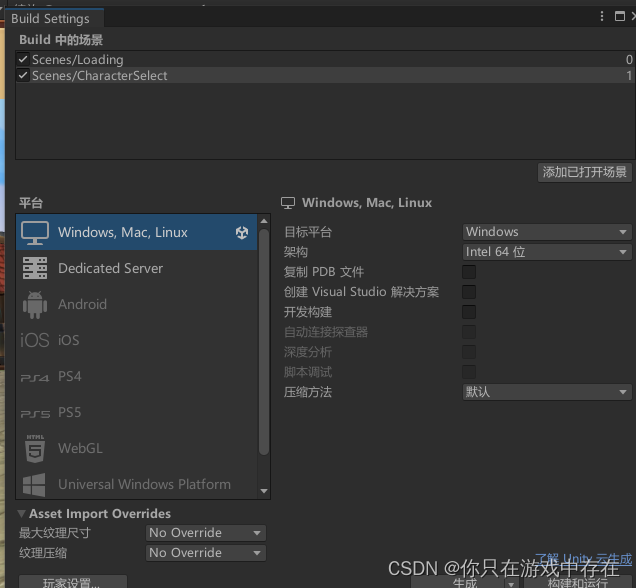
Task: Select the Dedicated Server platform icon
Action: pos(35,268)
